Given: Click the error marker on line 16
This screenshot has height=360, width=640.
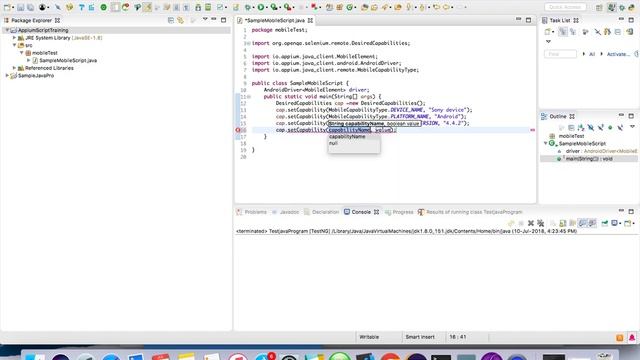Looking at the screenshot, I should [238, 130].
